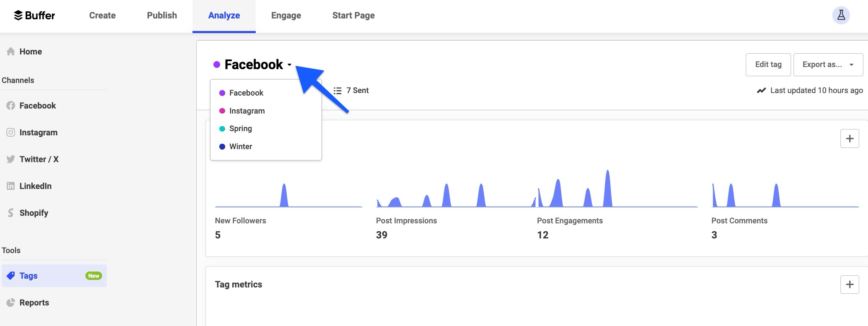The height and width of the screenshot is (326, 868).
Task: Go to the Engage tab
Action: (286, 16)
